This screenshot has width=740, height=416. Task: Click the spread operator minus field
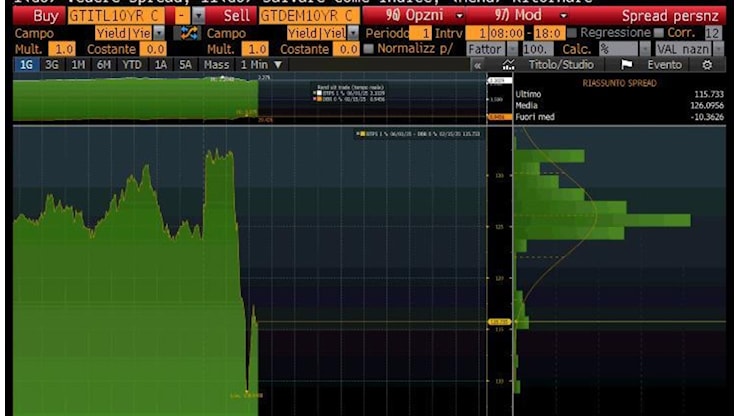182,16
